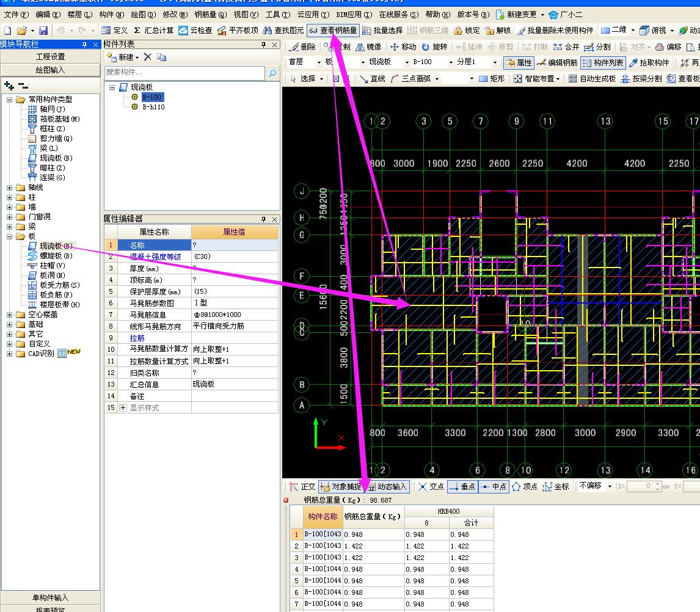The image size is (700, 612).
Task: Select the 矩形 rectangle tool
Action: [492, 79]
